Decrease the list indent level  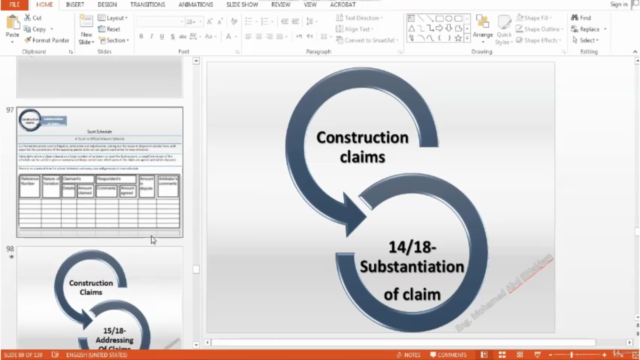click(285, 22)
